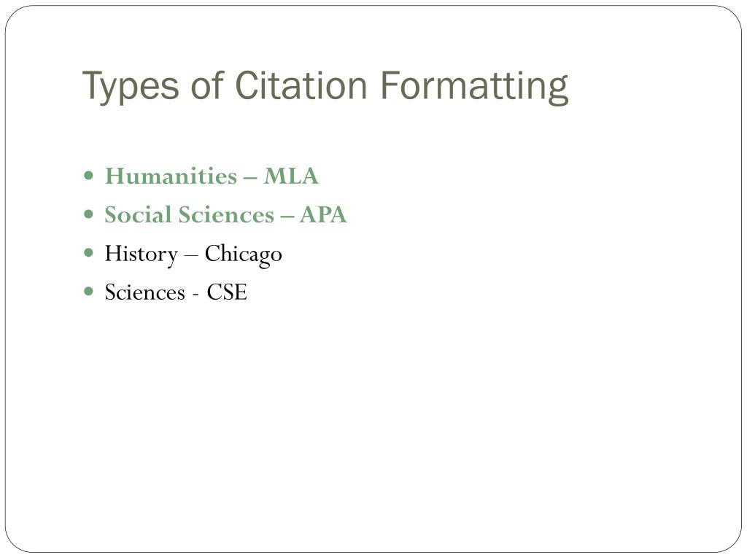Click the green bullet before Humanities

88,175
